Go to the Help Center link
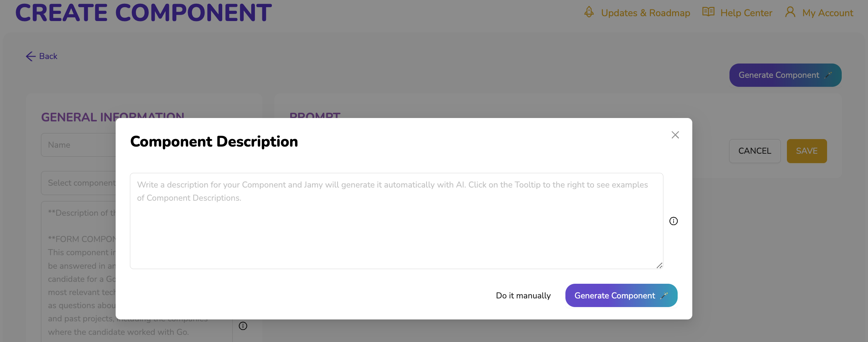The width and height of the screenshot is (868, 342). pos(746,13)
